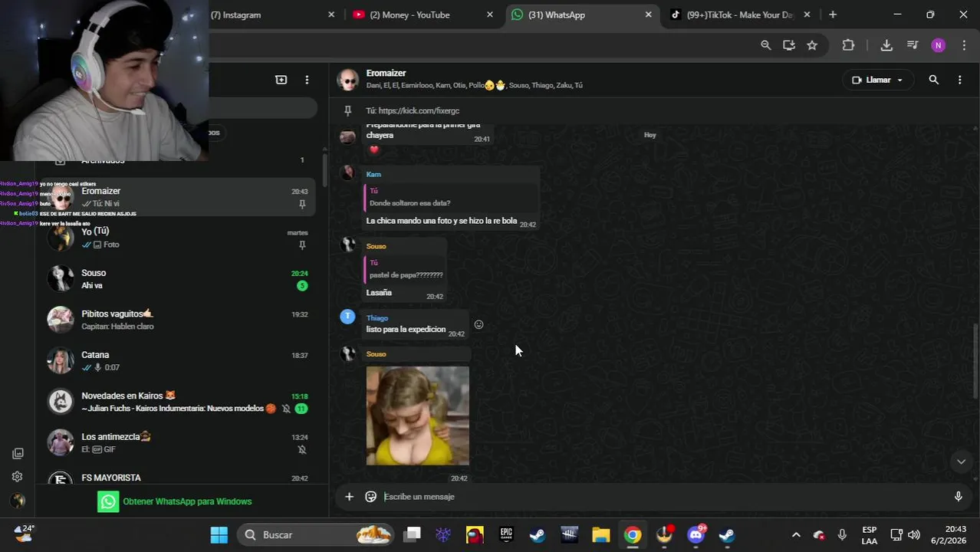Viewport: 980px width, 552px height.
Task: Open Chrome three-dot menu
Action: pos(964,45)
